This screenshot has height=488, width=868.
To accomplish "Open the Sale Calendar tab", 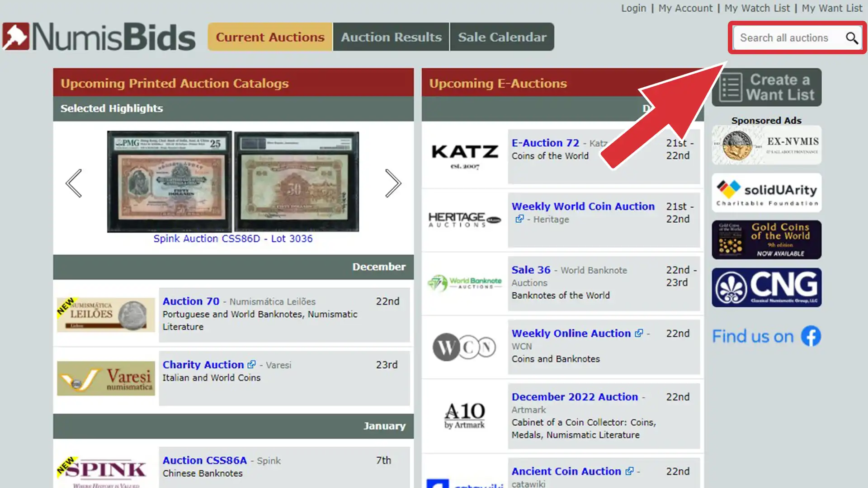I will (502, 37).
